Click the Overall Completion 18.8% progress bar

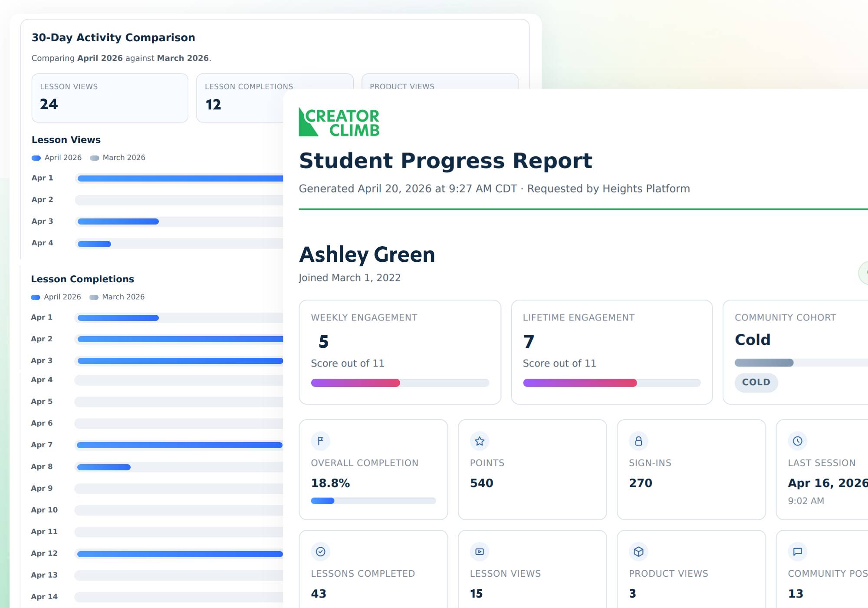tap(373, 501)
